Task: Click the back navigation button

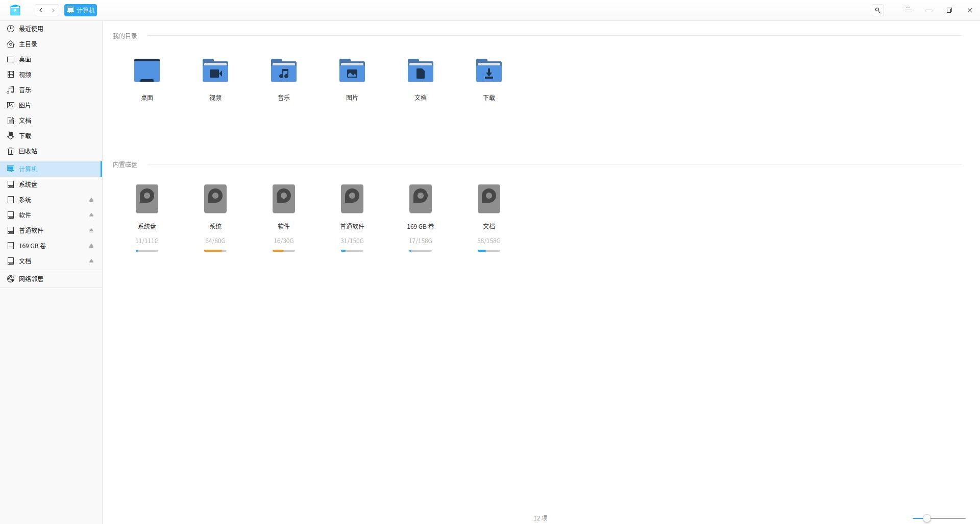Action: [41, 10]
